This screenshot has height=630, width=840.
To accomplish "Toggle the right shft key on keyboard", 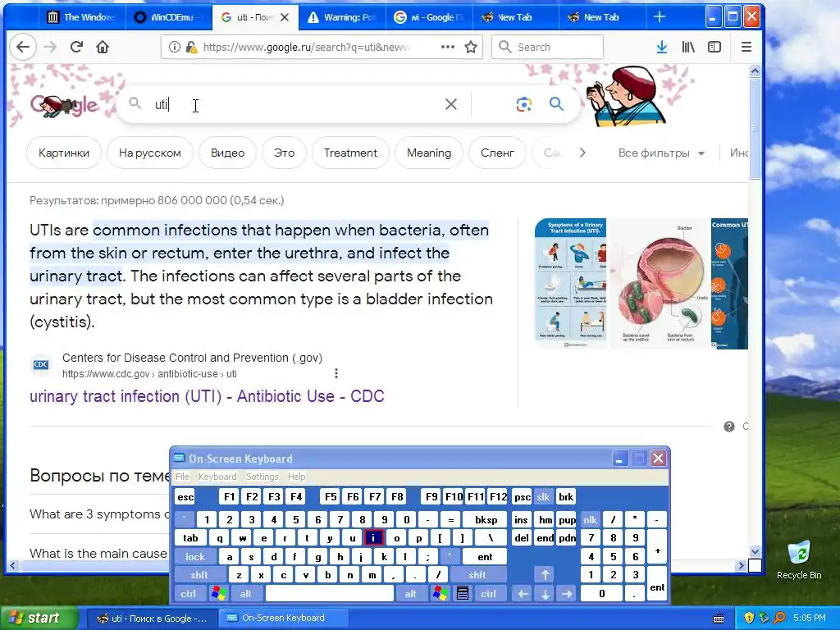I will (477, 575).
